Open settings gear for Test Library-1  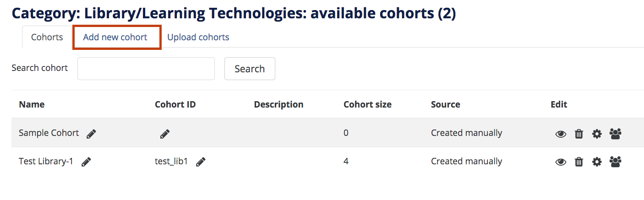coord(597,162)
